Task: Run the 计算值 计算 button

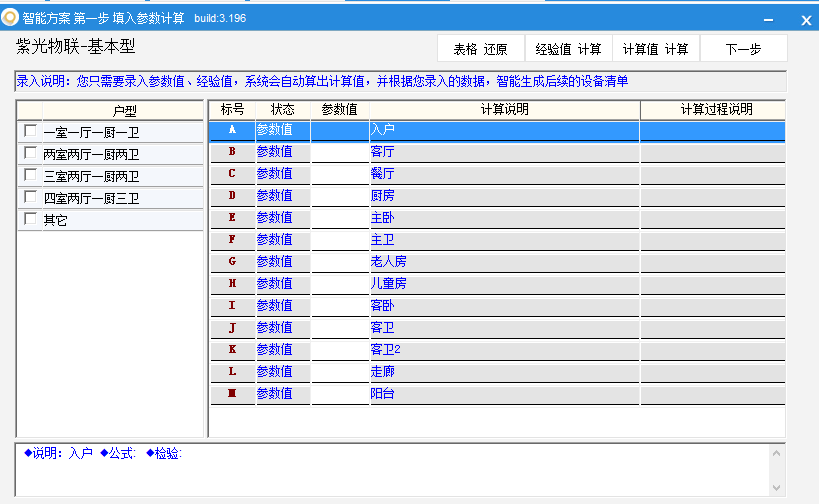Action: [x=655, y=49]
